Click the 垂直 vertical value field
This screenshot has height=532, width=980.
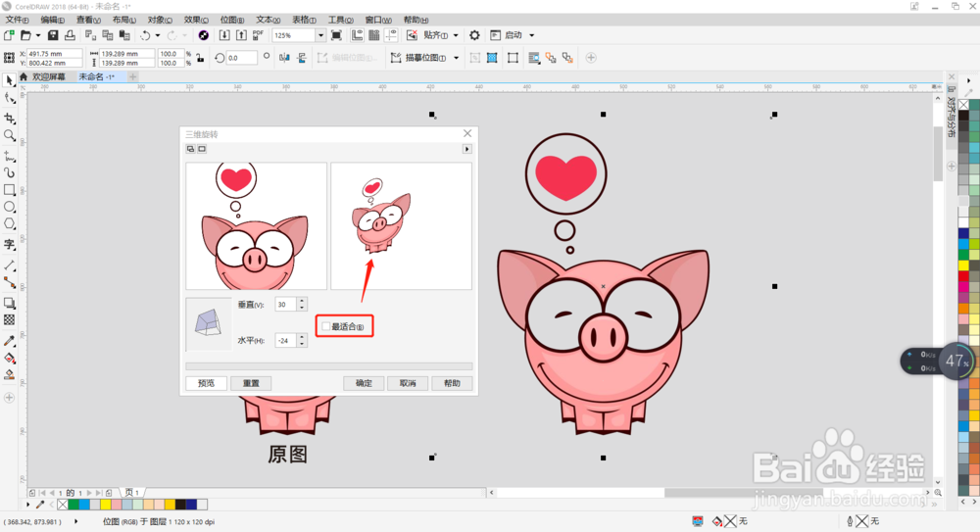point(285,305)
